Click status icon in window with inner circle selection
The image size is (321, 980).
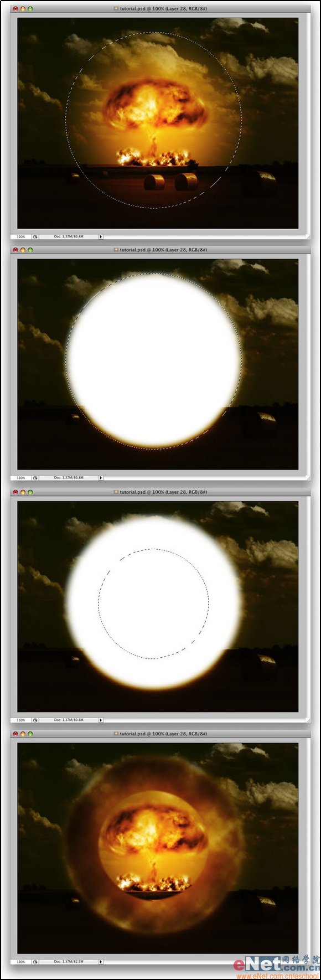[x=35, y=720]
